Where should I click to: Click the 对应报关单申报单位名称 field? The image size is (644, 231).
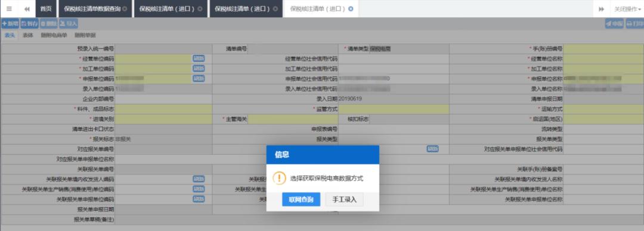(x=379, y=159)
